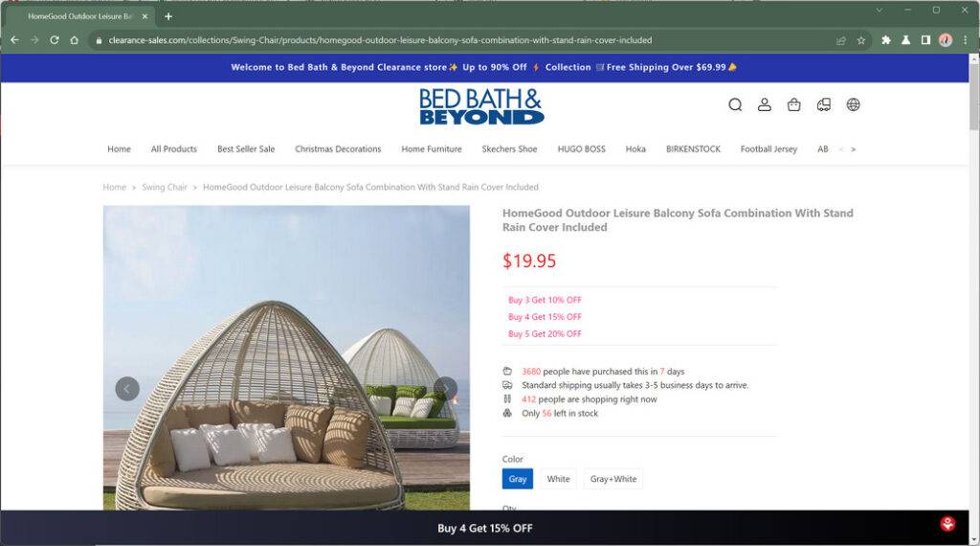This screenshot has width=980, height=546.
Task: Click the Bed Bath & Beyond logo
Action: point(481,105)
